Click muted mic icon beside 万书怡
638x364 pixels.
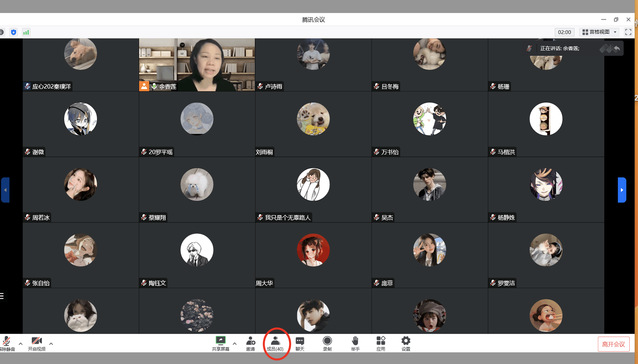tap(376, 152)
